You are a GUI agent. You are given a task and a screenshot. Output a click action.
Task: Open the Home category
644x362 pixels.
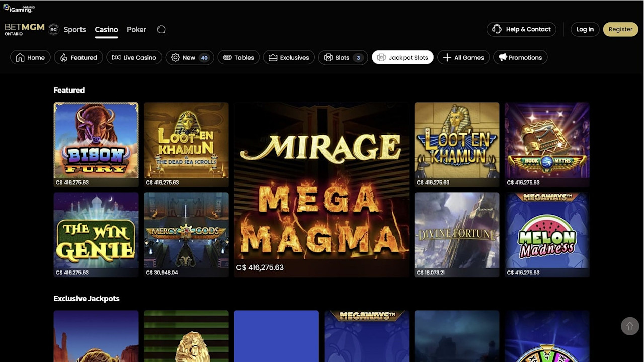pyautogui.click(x=30, y=58)
